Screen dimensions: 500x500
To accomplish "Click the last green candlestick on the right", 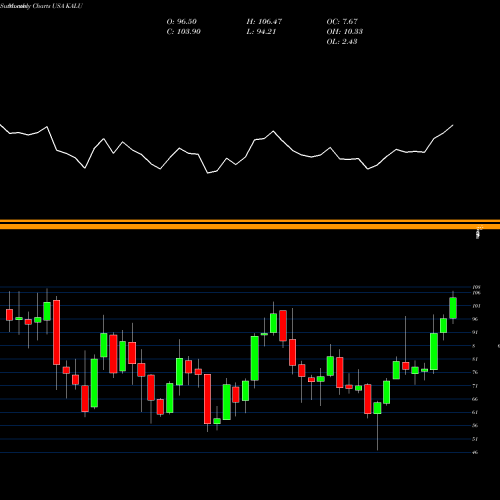I will (453, 308).
